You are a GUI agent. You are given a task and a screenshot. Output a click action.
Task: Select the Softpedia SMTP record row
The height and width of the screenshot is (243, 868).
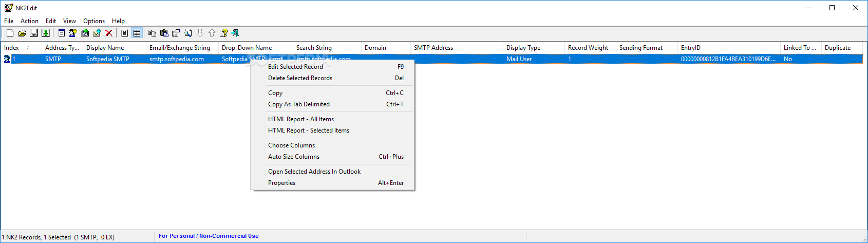(107, 59)
